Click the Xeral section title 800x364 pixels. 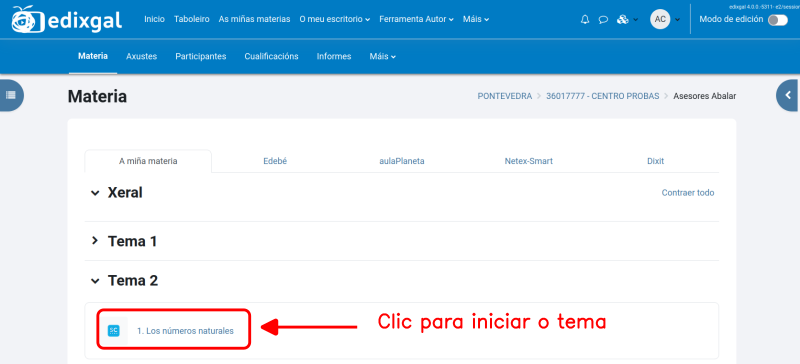tap(125, 192)
